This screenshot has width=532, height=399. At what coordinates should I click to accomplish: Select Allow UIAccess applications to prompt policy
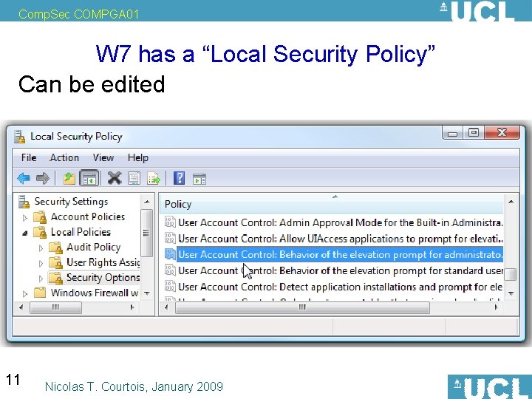[340, 238]
